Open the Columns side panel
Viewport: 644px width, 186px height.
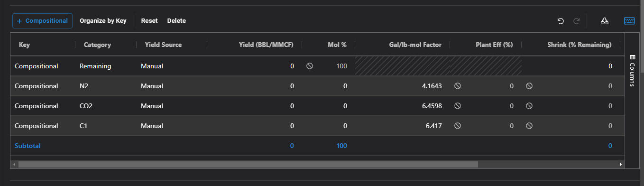click(632, 71)
